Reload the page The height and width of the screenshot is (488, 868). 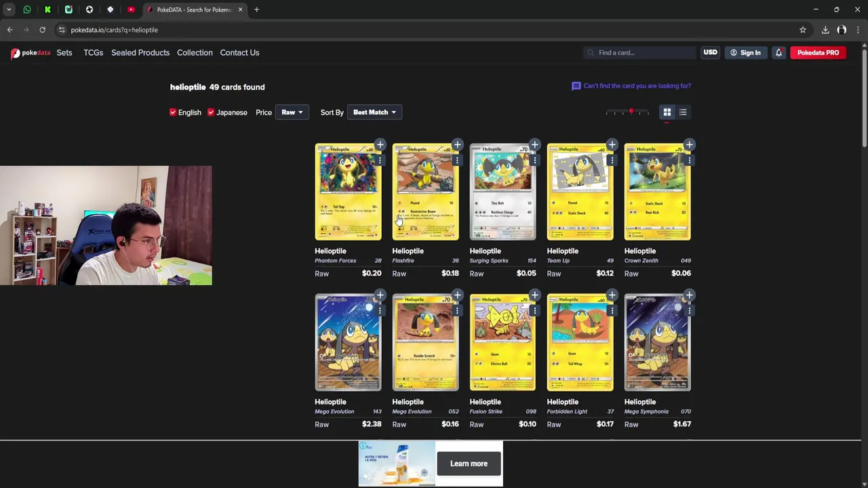tap(42, 30)
